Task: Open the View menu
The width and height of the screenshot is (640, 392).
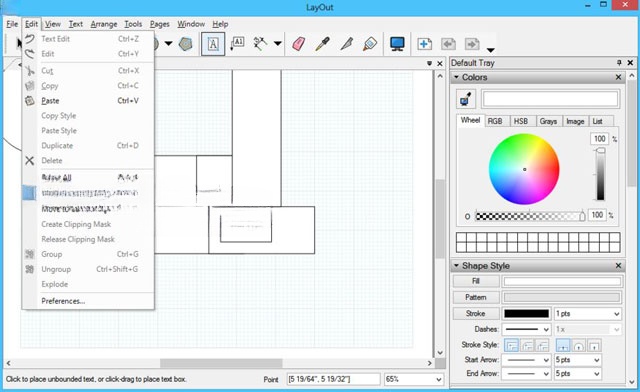Action: pos(53,24)
